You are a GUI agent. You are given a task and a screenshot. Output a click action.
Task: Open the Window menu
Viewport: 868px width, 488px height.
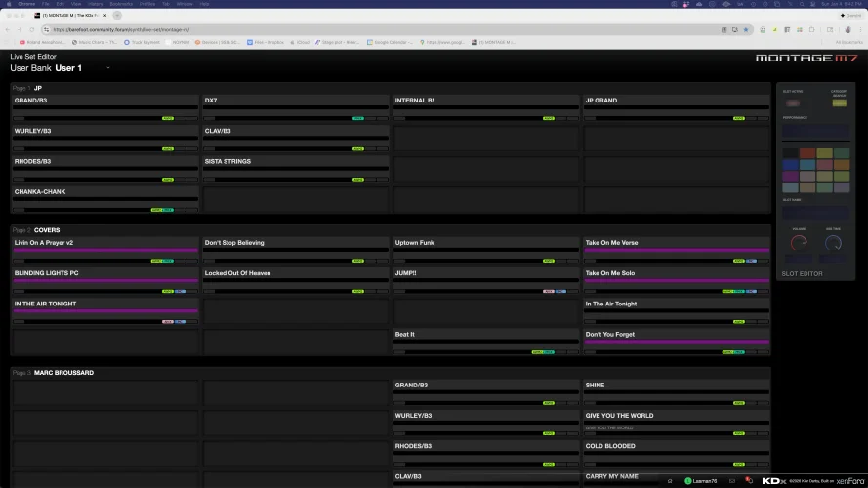point(185,4)
